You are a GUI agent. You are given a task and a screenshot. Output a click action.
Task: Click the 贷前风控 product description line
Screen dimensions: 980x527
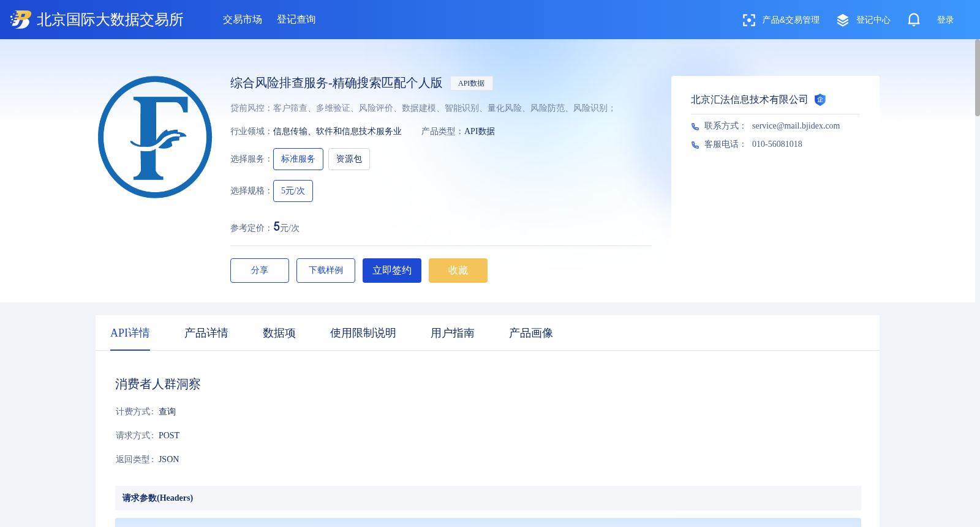[x=423, y=108]
